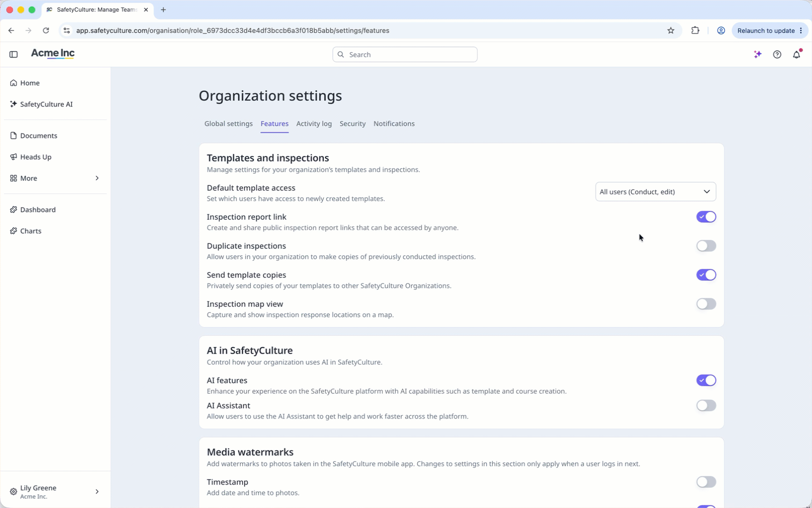The height and width of the screenshot is (508, 812).
Task: Click the AI in SafetyCulture heading
Action: pos(250,350)
